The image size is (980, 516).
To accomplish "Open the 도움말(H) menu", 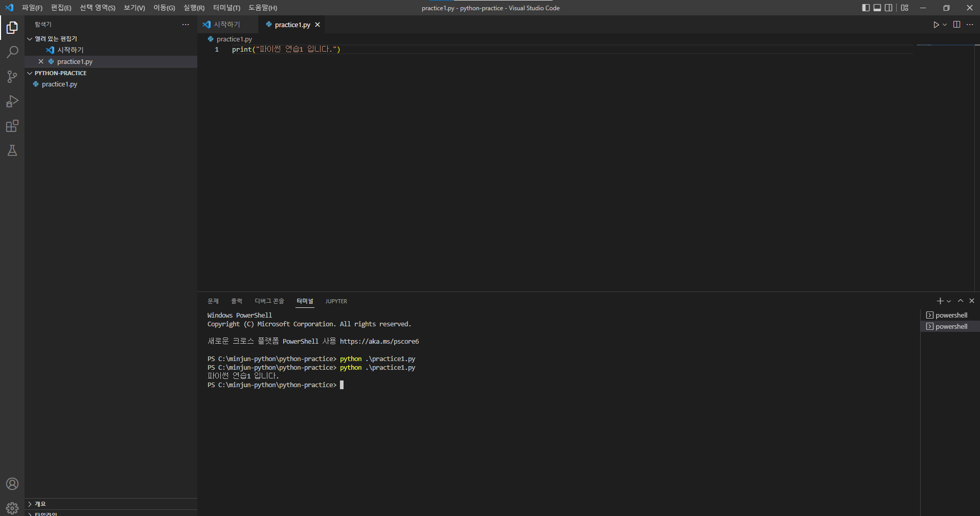I will pos(263,8).
